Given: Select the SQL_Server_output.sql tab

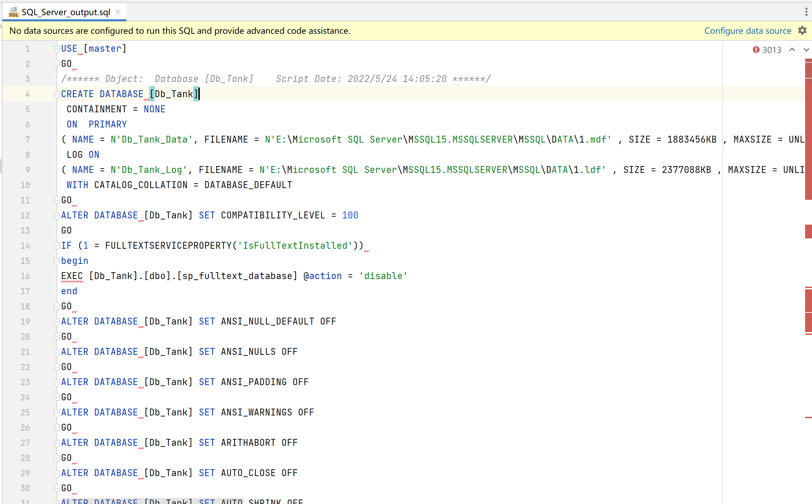Looking at the screenshot, I should point(65,12).
